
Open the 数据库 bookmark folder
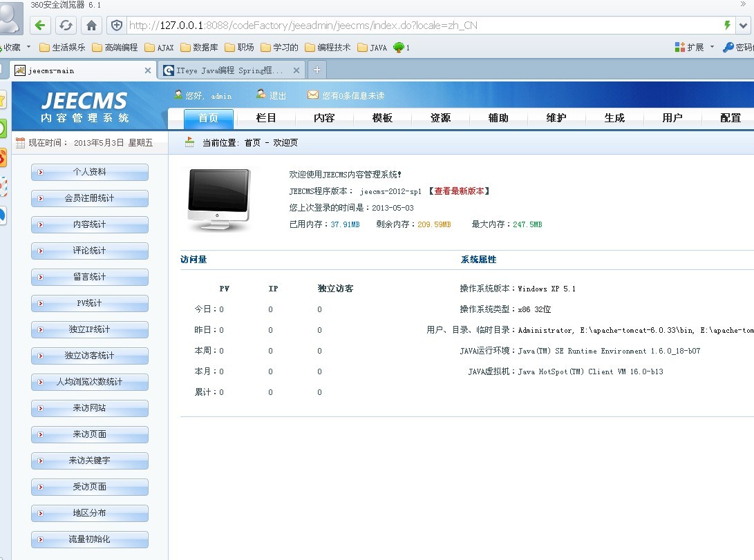coord(199,47)
